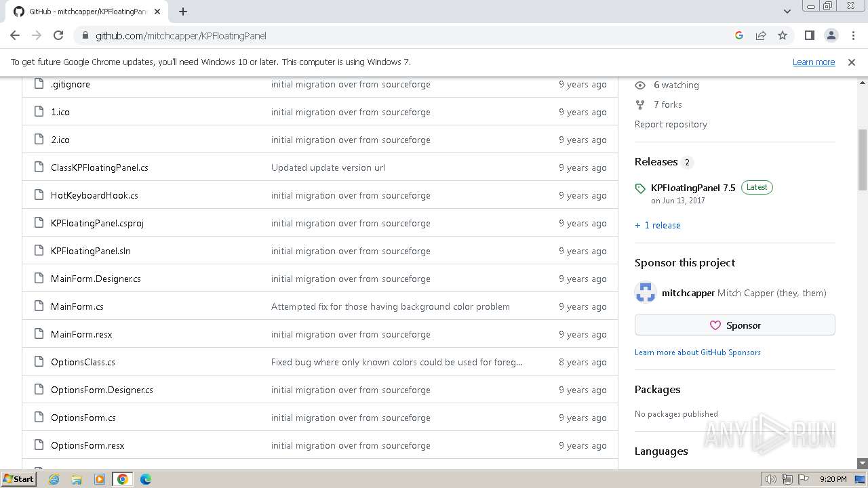Toggle the browser side panel
The width and height of the screenshot is (868, 488).
[x=809, y=35]
